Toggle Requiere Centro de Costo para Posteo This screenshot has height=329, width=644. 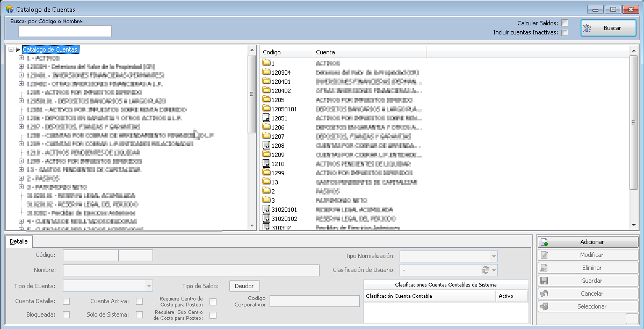click(213, 302)
